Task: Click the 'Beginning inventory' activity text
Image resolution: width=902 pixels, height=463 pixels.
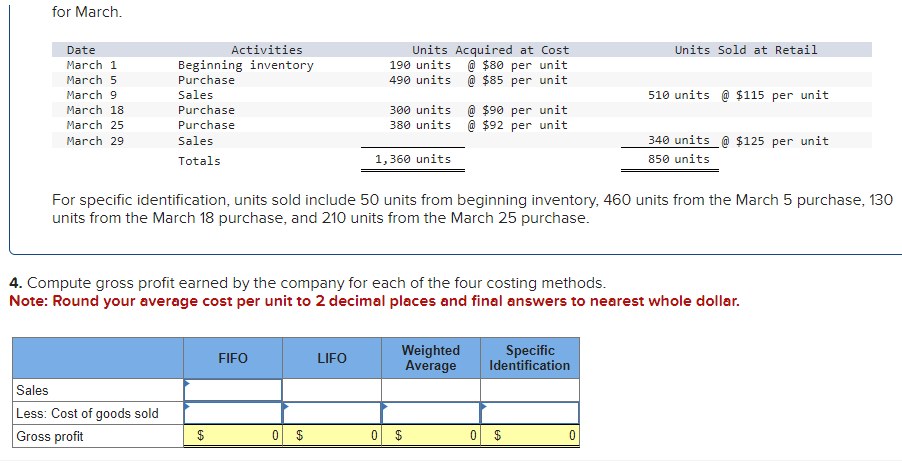Action: [246, 65]
